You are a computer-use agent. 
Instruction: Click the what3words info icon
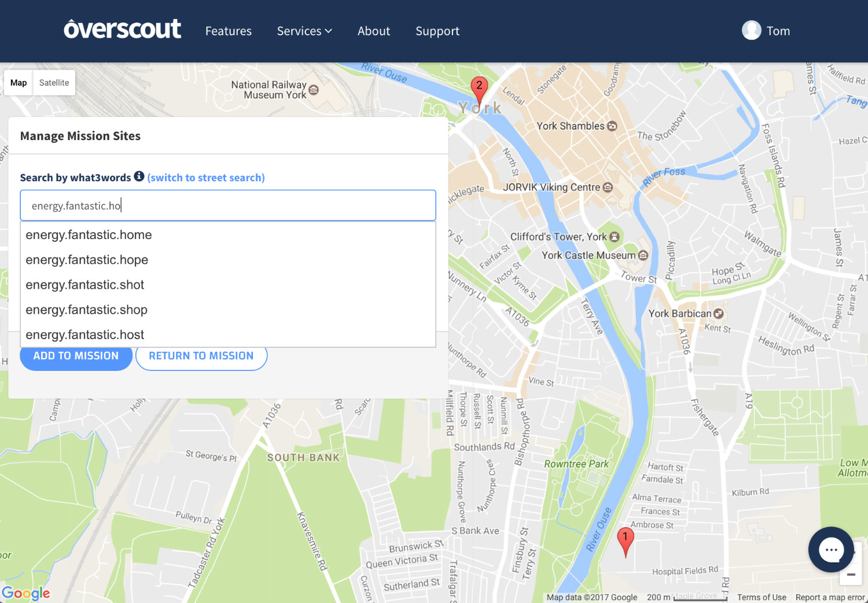(x=139, y=176)
